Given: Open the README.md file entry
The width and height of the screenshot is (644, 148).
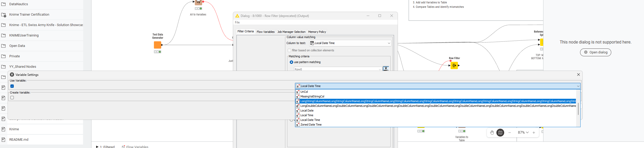Looking at the screenshot, I should (19, 139).
